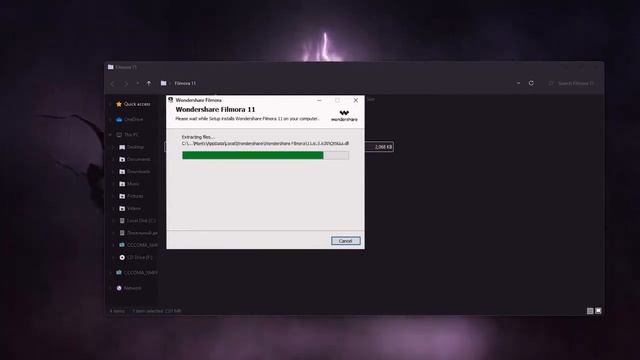Click the file size value ending in KB
The image size is (640, 360).
pos(383,147)
